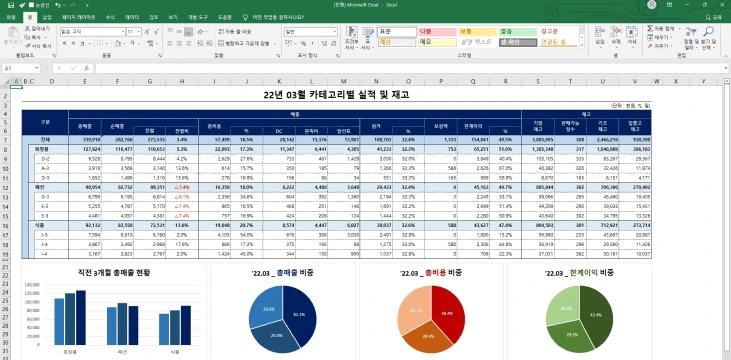Click the formula bar input area
The width and height of the screenshot is (731, 360).
408,68
